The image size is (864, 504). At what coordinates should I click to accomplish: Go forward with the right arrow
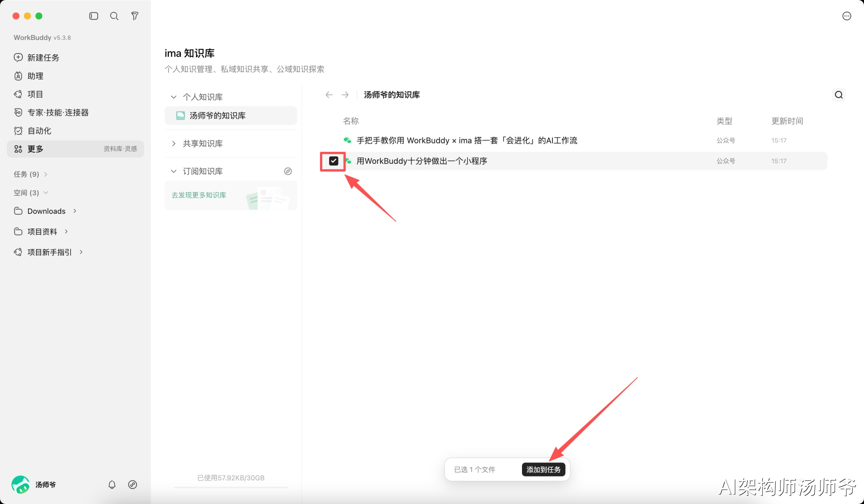pyautogui.click(x=345, y=95)
